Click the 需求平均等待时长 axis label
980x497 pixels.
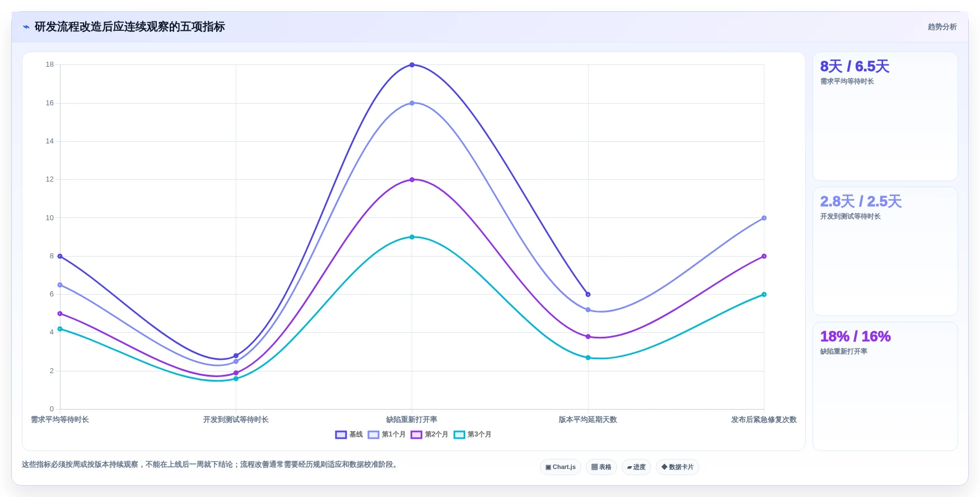click(60, 420)
